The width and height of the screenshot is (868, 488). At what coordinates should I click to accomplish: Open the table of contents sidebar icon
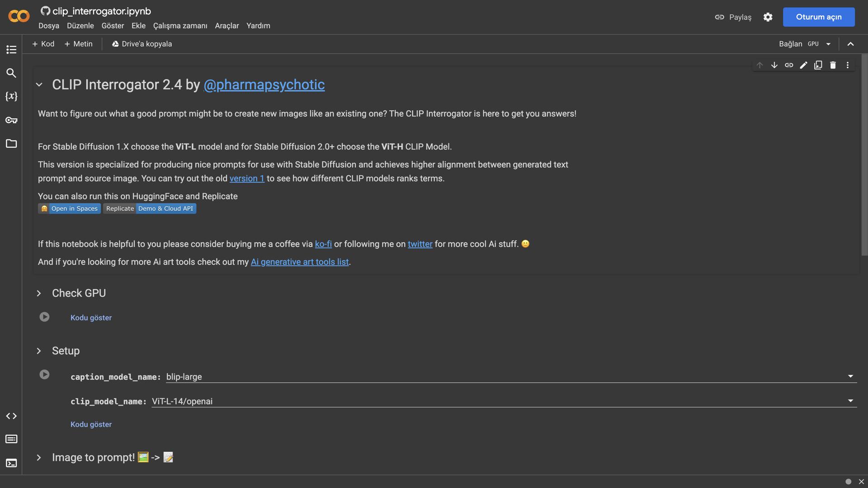11,49
